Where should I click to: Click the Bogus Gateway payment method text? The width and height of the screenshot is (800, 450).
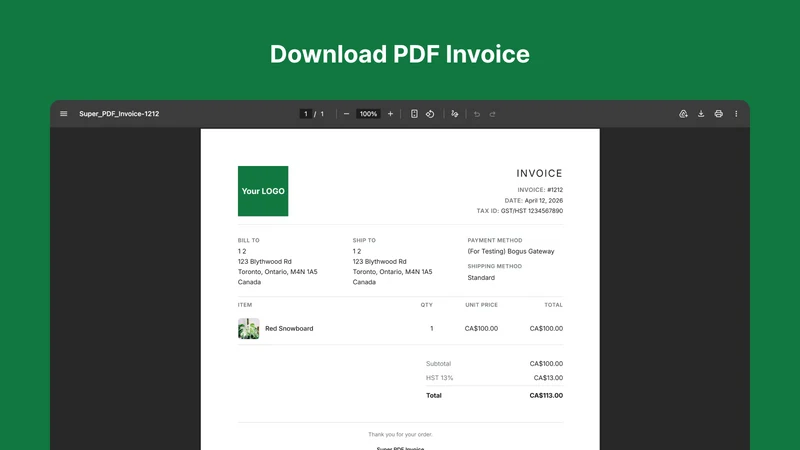click(511, 252)
